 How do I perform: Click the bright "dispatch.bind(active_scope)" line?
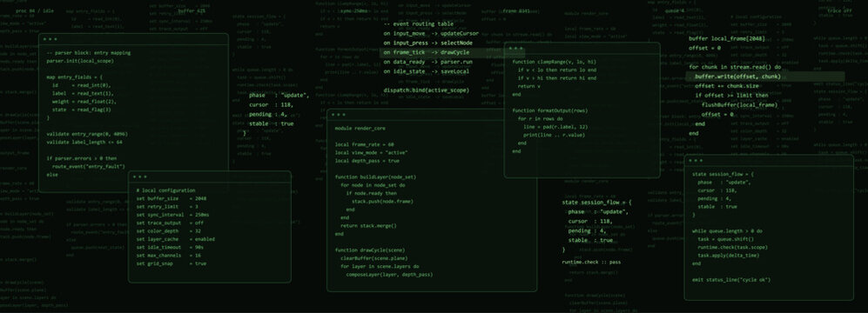click(x=427, y=90)
